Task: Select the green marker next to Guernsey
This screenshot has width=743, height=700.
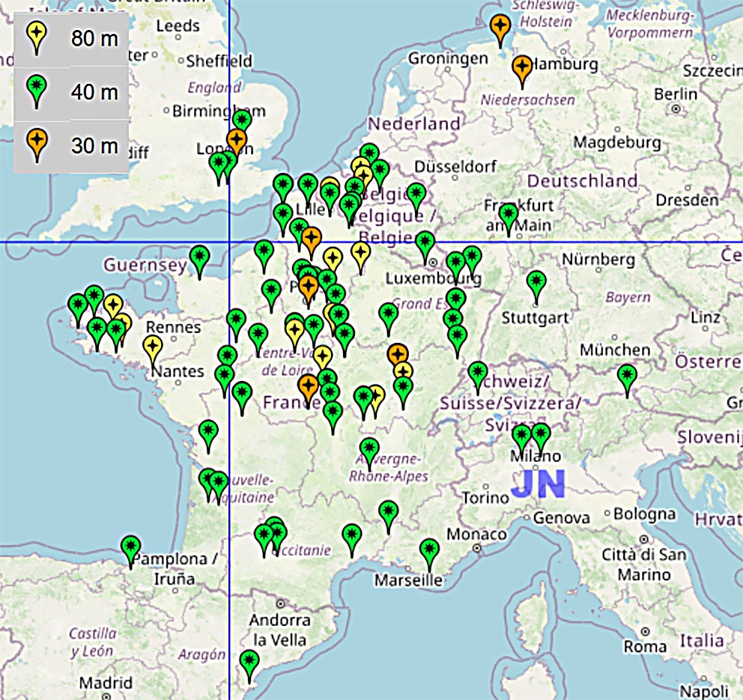Action: click(x=199, y=258)
